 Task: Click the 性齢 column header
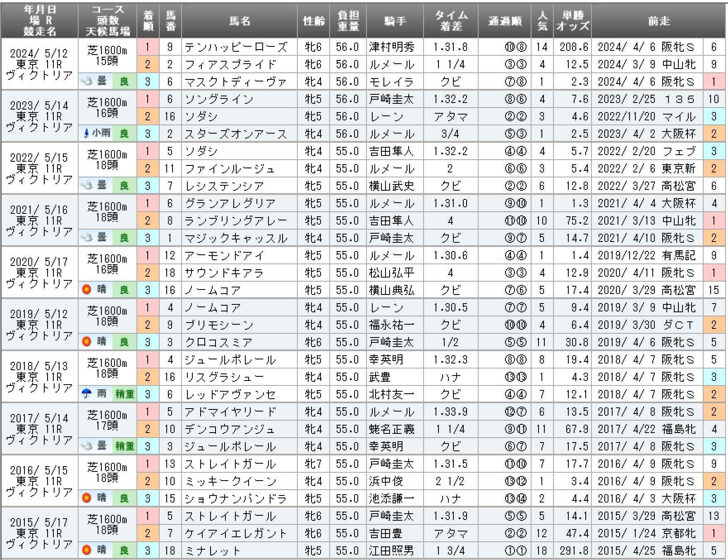tap(314, 21)
